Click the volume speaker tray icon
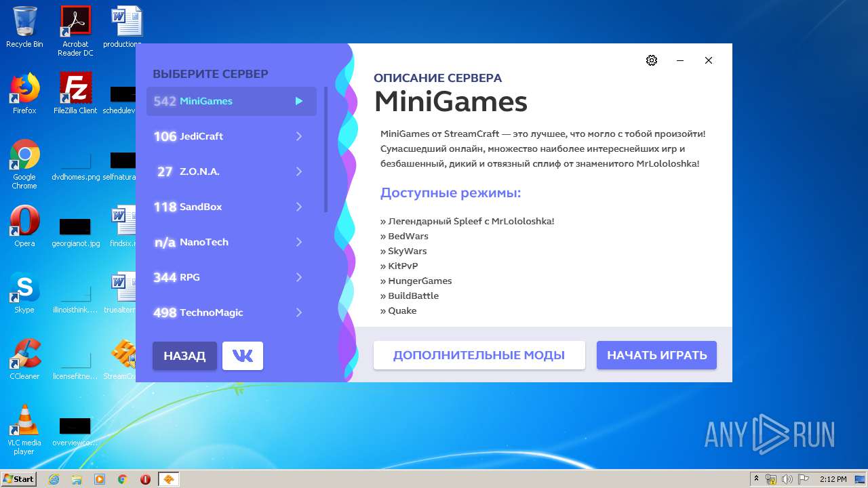 coord(787,479)
